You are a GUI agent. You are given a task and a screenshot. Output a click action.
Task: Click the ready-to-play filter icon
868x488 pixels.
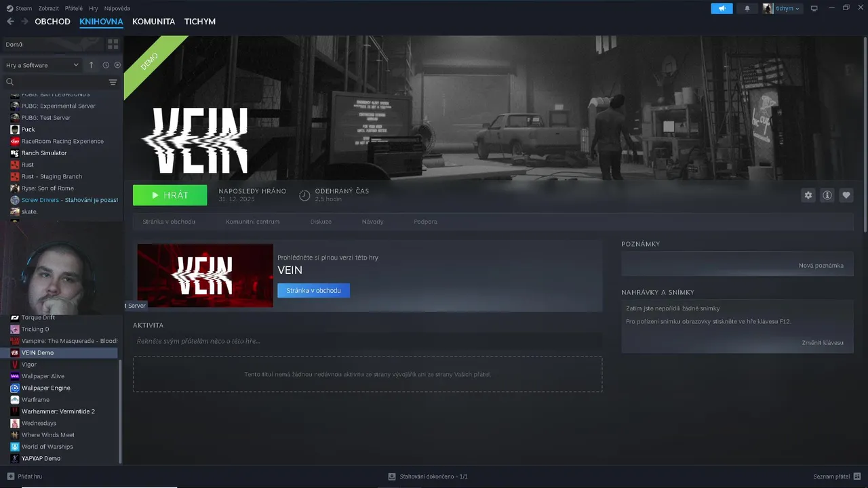117,65
